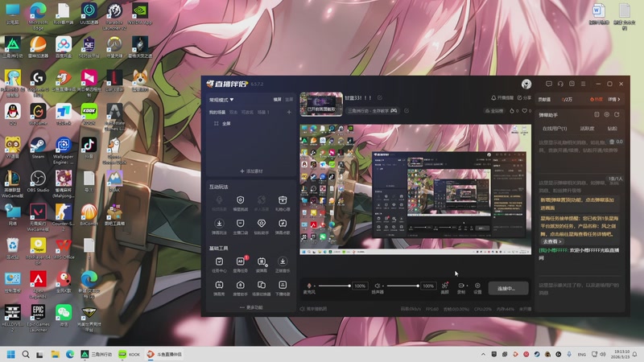Click 全站榜 ranking chip
644x362 pixels.
click(x=494, y=111)
